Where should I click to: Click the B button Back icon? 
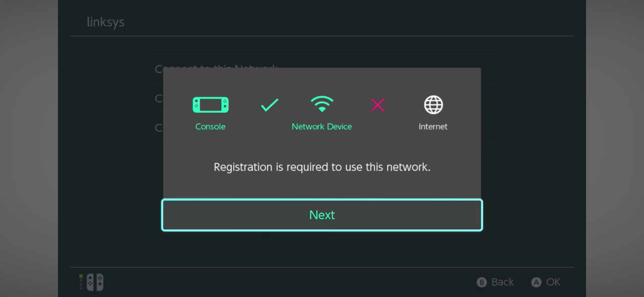[x=481, y=282]
